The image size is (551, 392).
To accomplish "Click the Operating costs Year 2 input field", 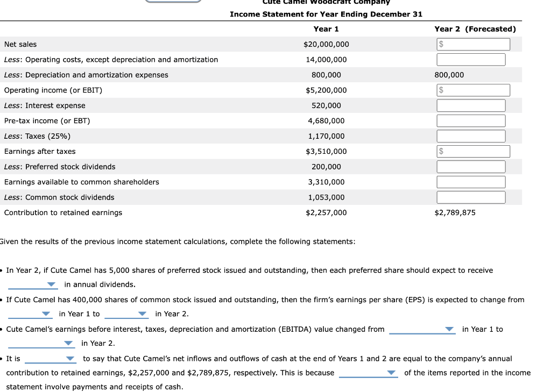I will click(470, 59).
